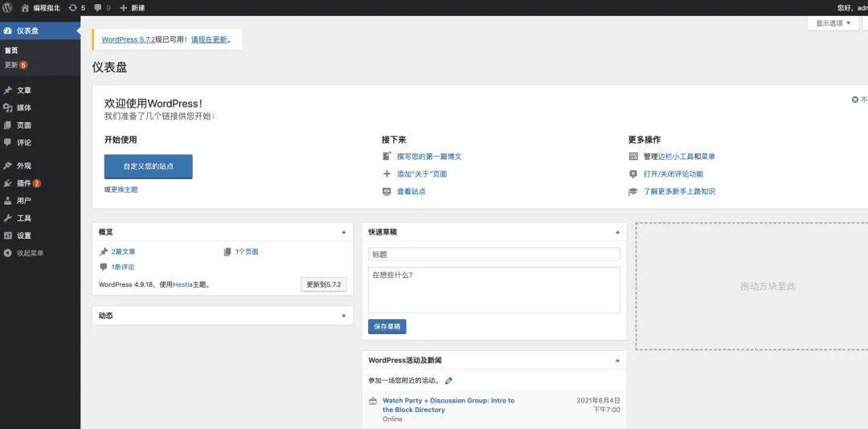
Task: Collapse the 概览 box
Action: point(344,232)
